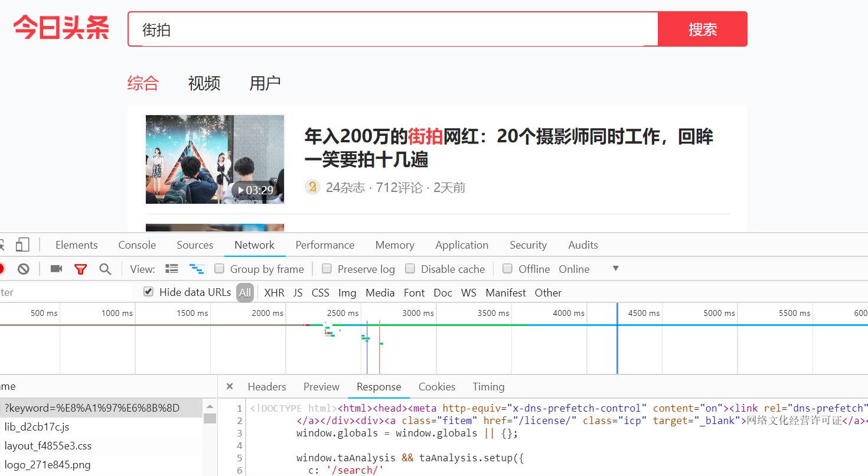Open article titled 年入200万的街拍网红

(509, 148)
